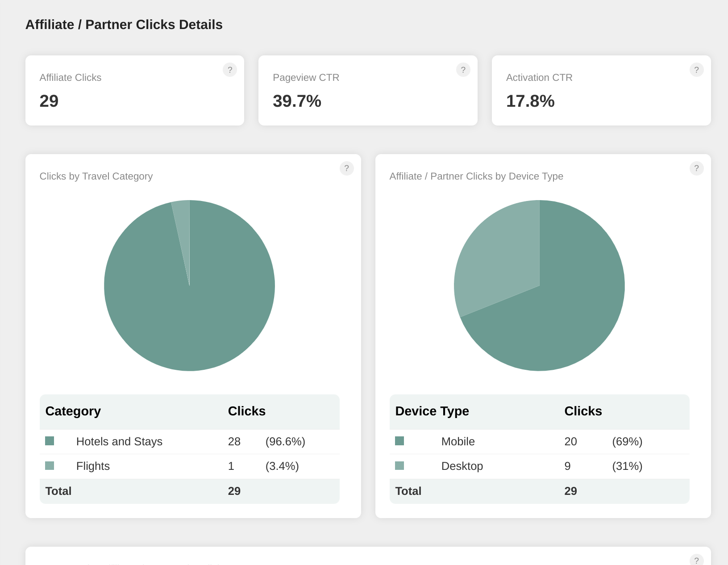Viewport: 728px width, 565px height.
Task: Click the 20 clicks value for Mobile
Action: click(x=571, y=441)
